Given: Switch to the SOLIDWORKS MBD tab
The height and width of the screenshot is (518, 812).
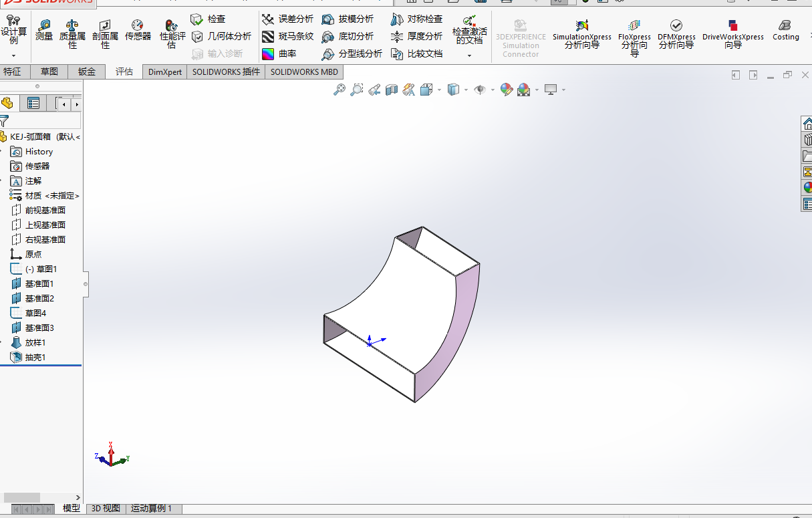Looking at the screenshot, I should click(305, 72).
